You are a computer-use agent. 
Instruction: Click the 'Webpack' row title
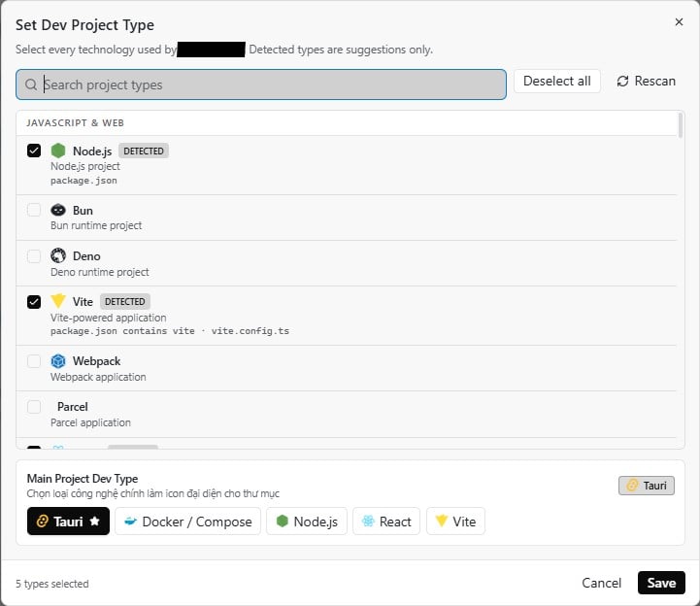coord(96,361)
